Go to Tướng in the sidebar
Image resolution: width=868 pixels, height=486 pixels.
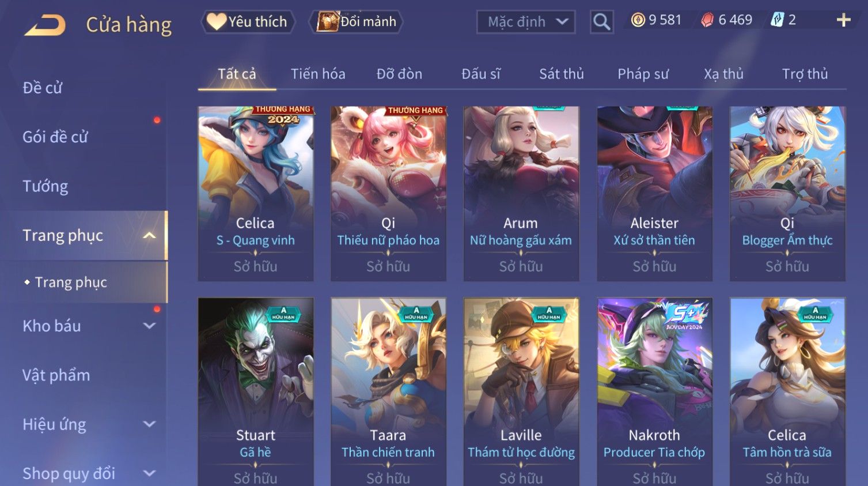[46, 186]
